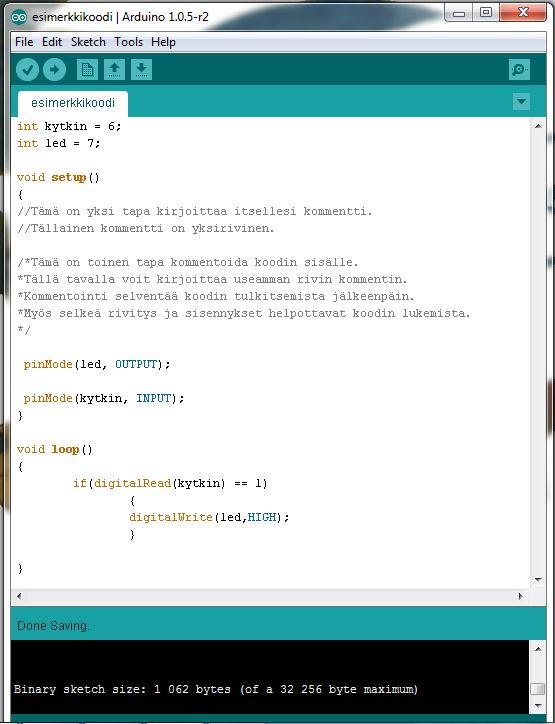Minimize the Arduino window
This screenshot has height=724, width=555.
click(459, 13)
